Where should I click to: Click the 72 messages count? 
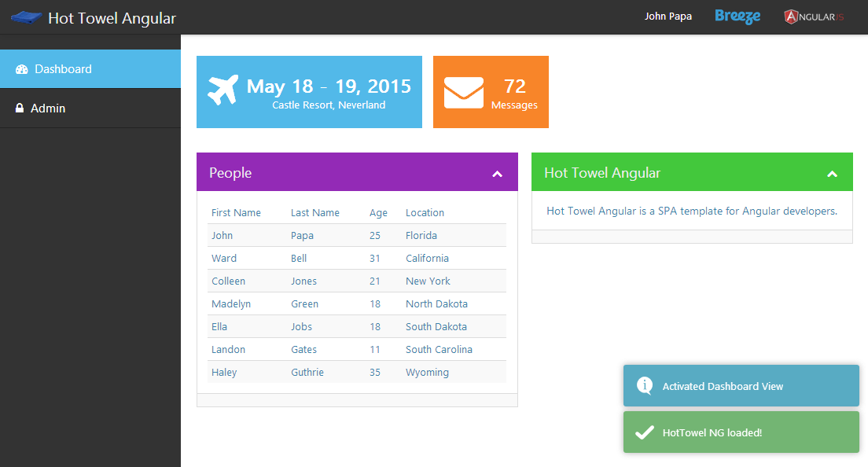click(515, 86)
